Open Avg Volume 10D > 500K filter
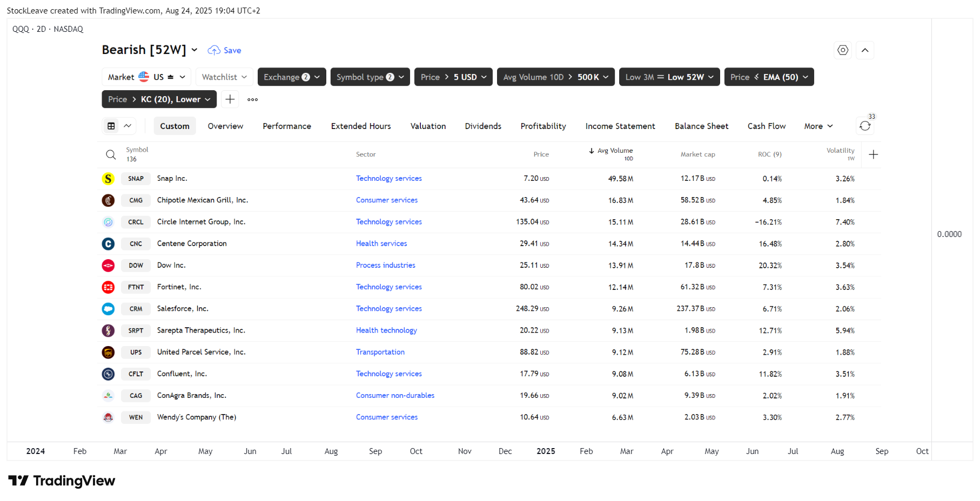Viewport: 980px width, 501px height. (x=556, y=77)
